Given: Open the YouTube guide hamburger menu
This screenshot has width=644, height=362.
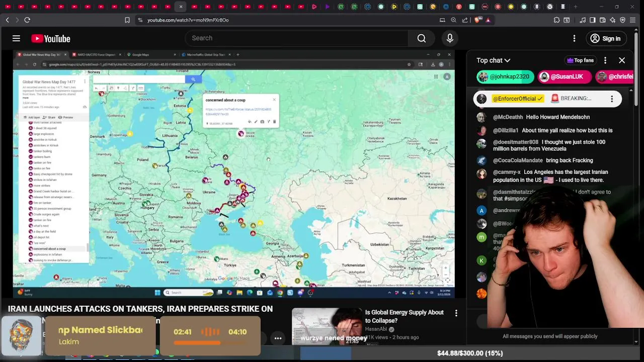Looking at the screenshot, I should (16, 38).
